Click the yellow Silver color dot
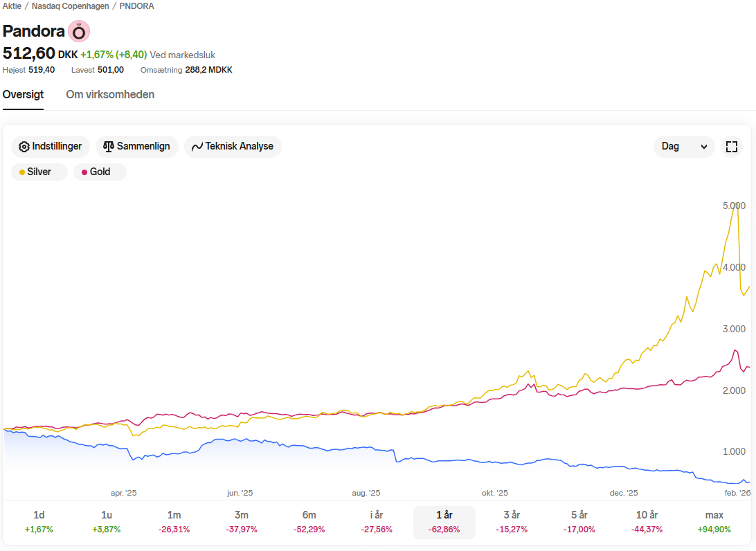Viewport: 756px width, 551px height. [x=21, y=172]
